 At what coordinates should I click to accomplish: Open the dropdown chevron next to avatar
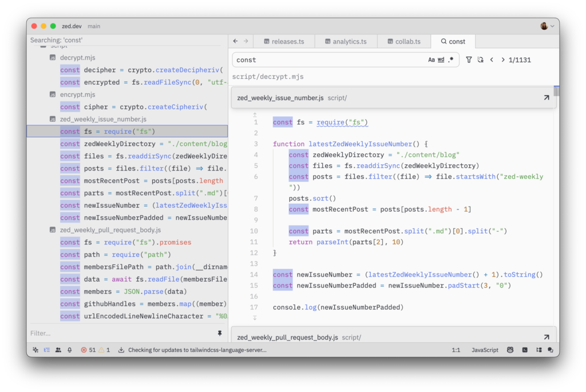point(552,26)
